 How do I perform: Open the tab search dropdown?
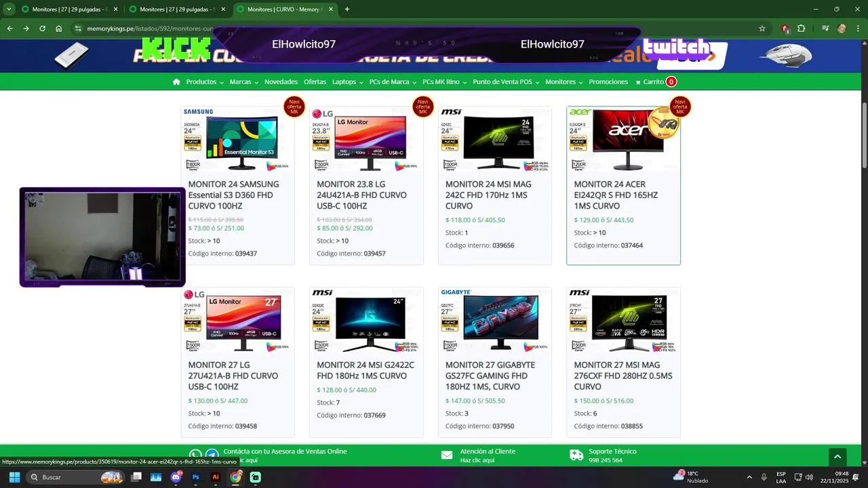[x=9, y=9]
